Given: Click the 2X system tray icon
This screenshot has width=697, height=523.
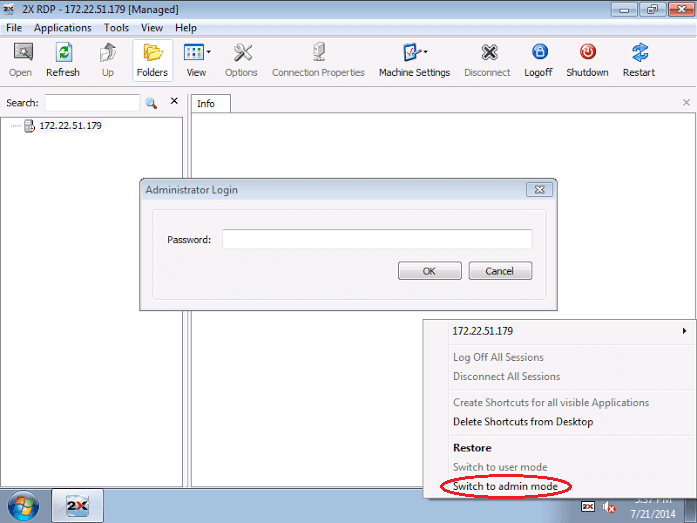Looking at the screenshot, I should [588, 507].
